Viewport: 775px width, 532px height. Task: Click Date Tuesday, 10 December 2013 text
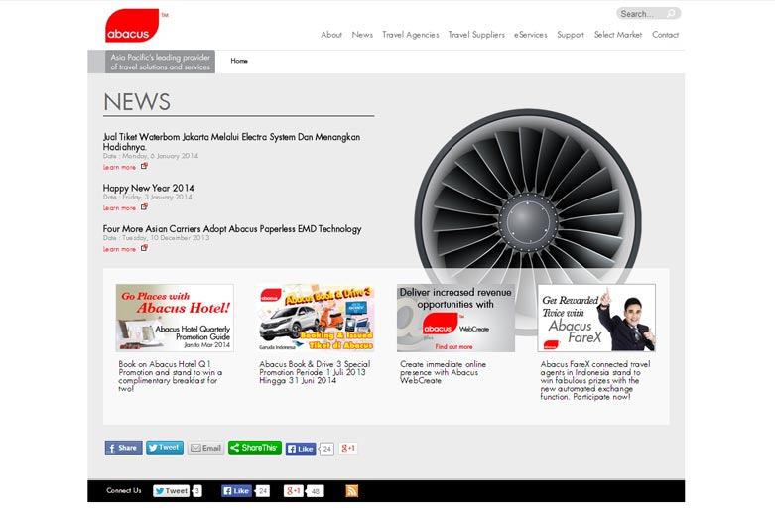(x=156, y=238)
